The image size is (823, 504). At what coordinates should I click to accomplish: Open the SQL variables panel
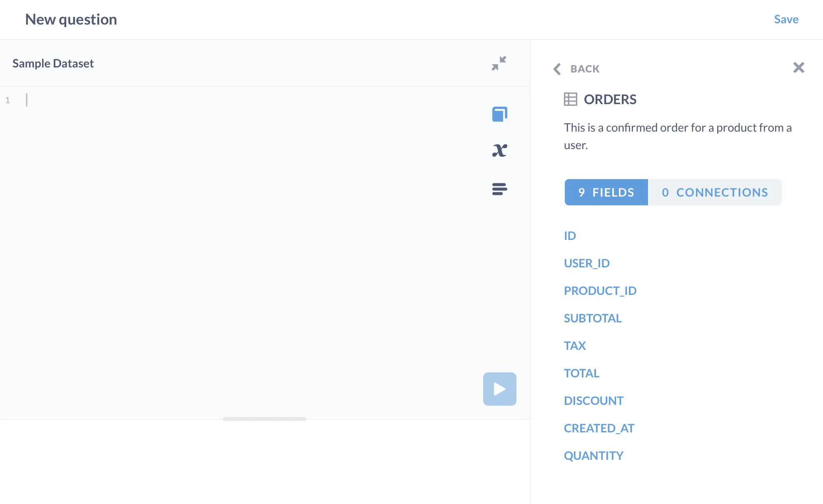(499, 150)
